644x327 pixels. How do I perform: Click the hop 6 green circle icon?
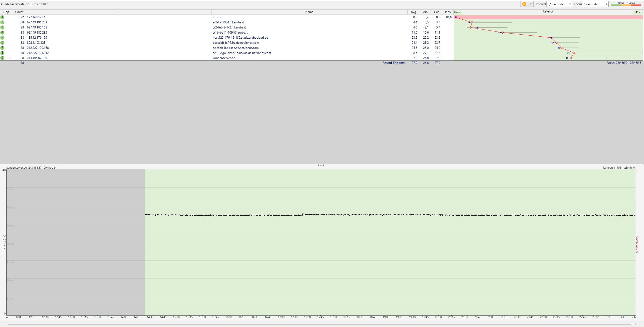2,43
